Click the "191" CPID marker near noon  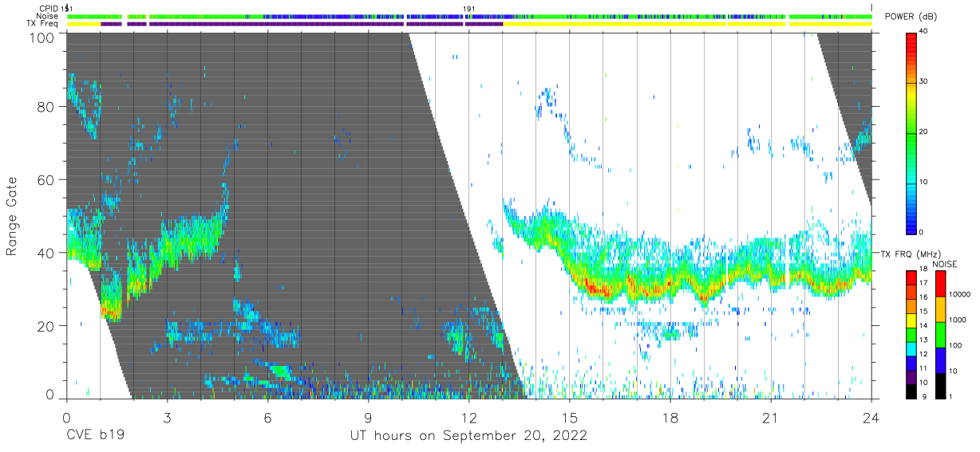(469, 9)
